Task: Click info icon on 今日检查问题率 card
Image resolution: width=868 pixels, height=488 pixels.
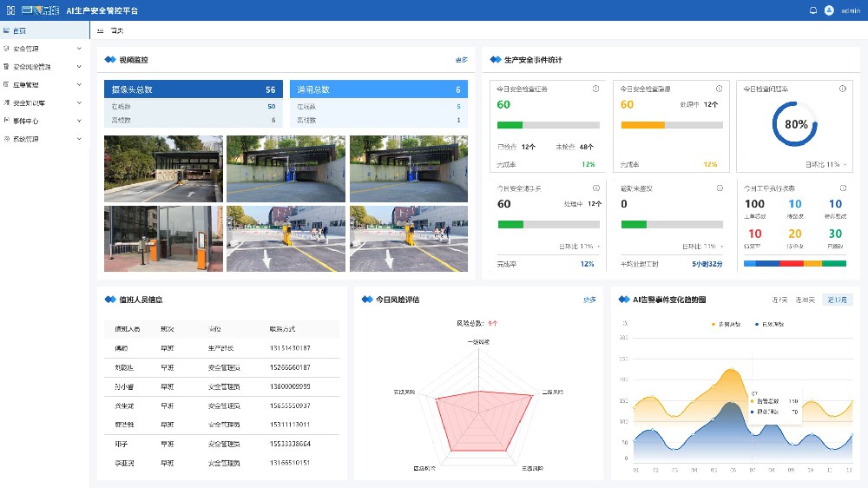Action: click(x=842, y=89)
